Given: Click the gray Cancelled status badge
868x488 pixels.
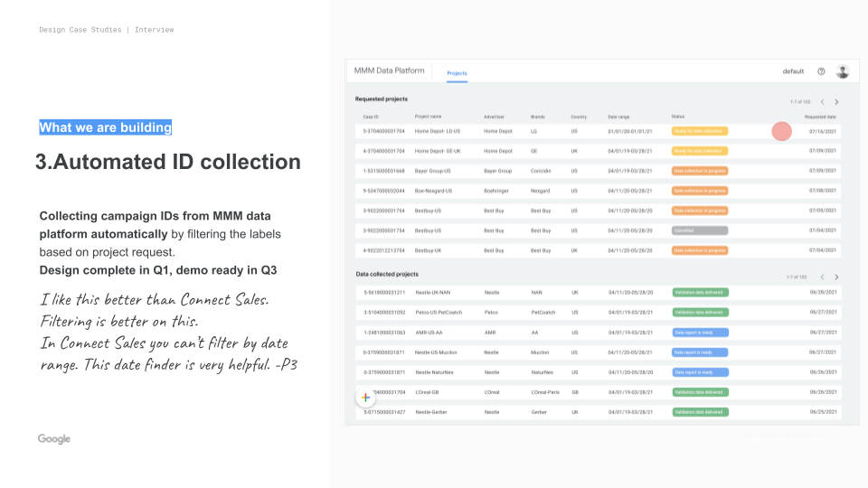Looking at the screenshot, I should pyautogui.click(x=700, y=230).
